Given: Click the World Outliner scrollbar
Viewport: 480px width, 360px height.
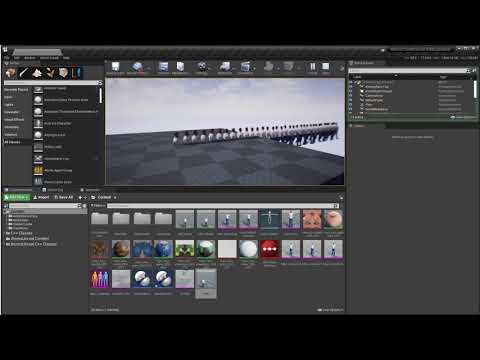Looking at the screenshot, I should (475, 89).
